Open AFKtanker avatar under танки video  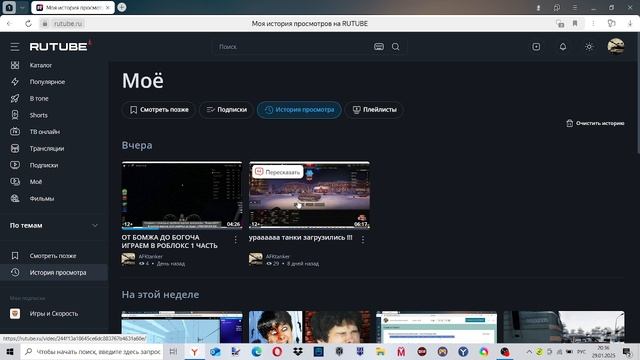[256, 259]
